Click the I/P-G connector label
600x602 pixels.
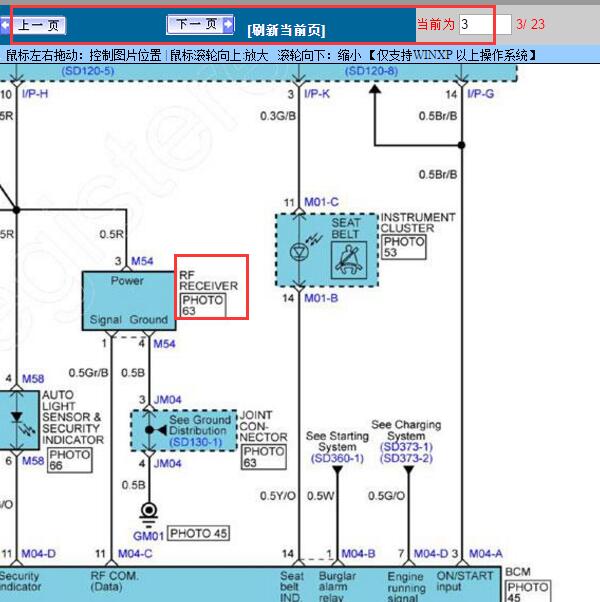click(480, 94)
